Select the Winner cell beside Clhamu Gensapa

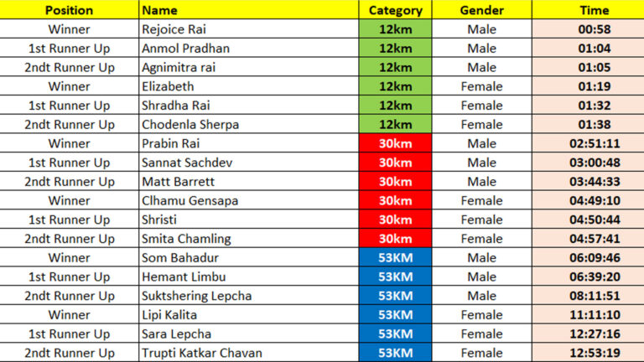69,201
